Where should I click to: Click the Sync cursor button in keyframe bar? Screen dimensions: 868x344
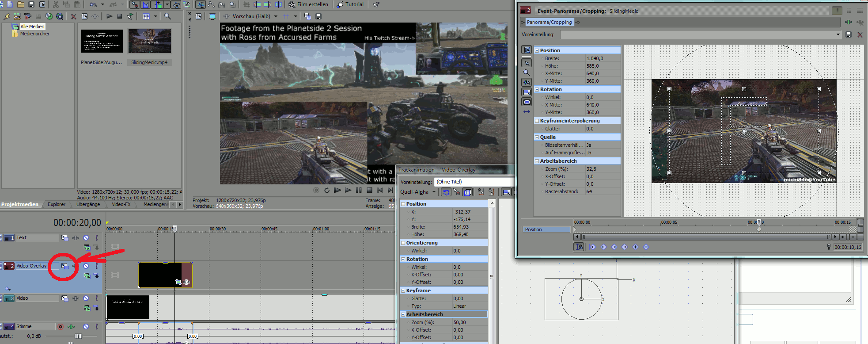pos(579,247)
